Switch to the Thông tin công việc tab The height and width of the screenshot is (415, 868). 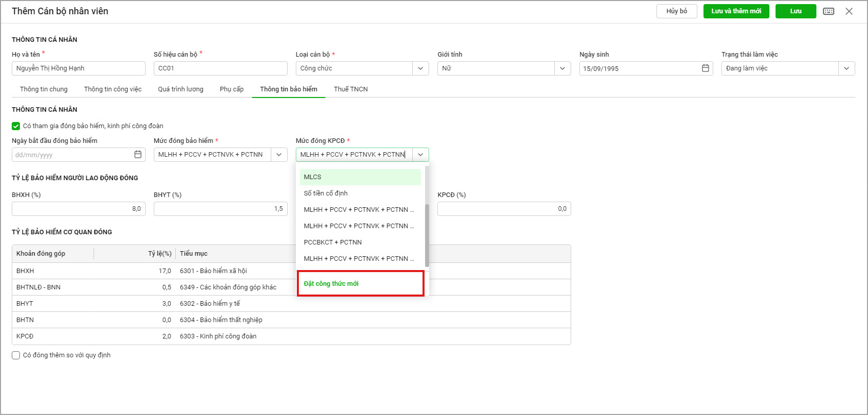(112, 89)
